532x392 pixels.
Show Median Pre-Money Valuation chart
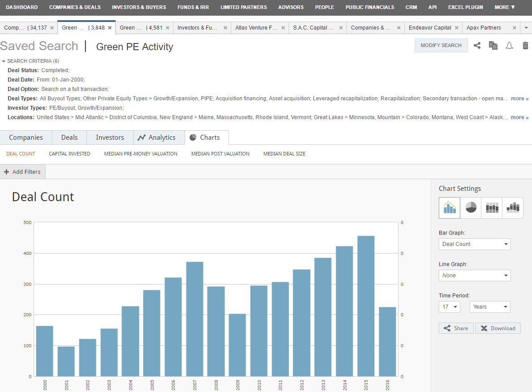pyautogui.click(x=141, y=154)
